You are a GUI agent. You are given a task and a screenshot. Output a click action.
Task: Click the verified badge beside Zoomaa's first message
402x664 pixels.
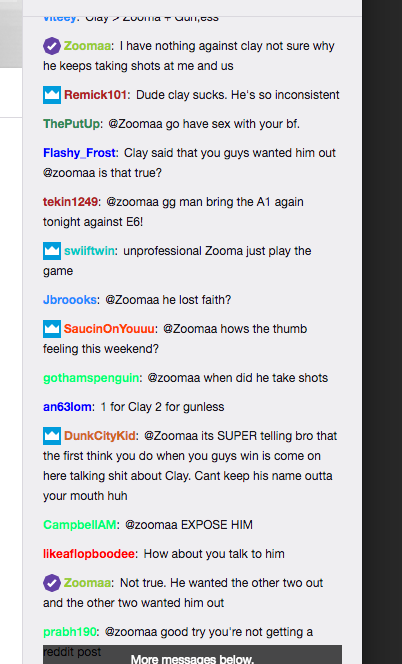[52, 46]
